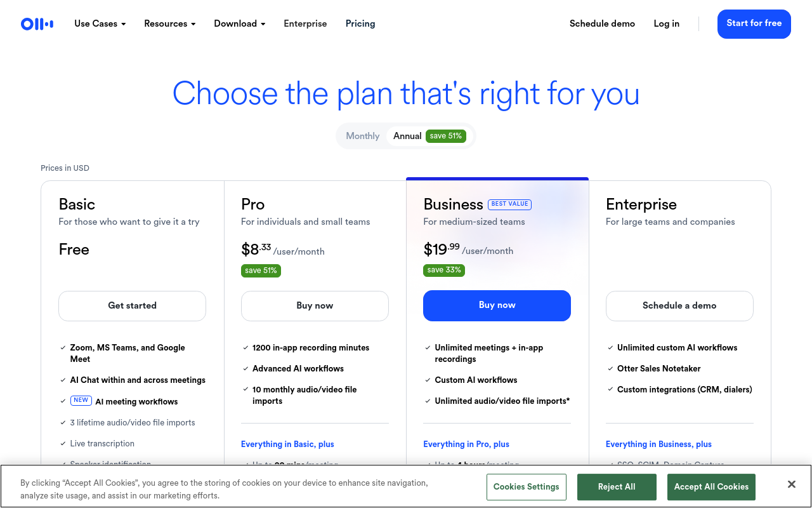Open the Resources dropdown

point(169,23)
